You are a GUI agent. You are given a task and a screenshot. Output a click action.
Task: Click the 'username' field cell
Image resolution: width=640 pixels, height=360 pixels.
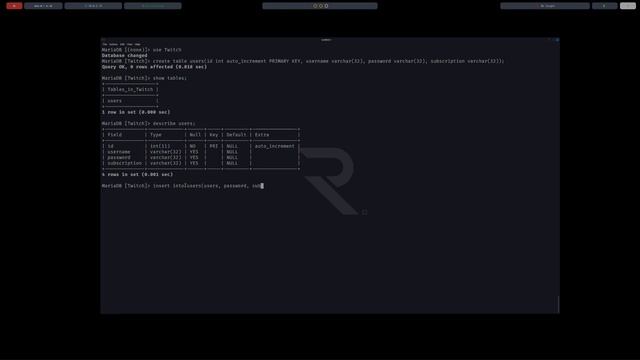(119, 152)
